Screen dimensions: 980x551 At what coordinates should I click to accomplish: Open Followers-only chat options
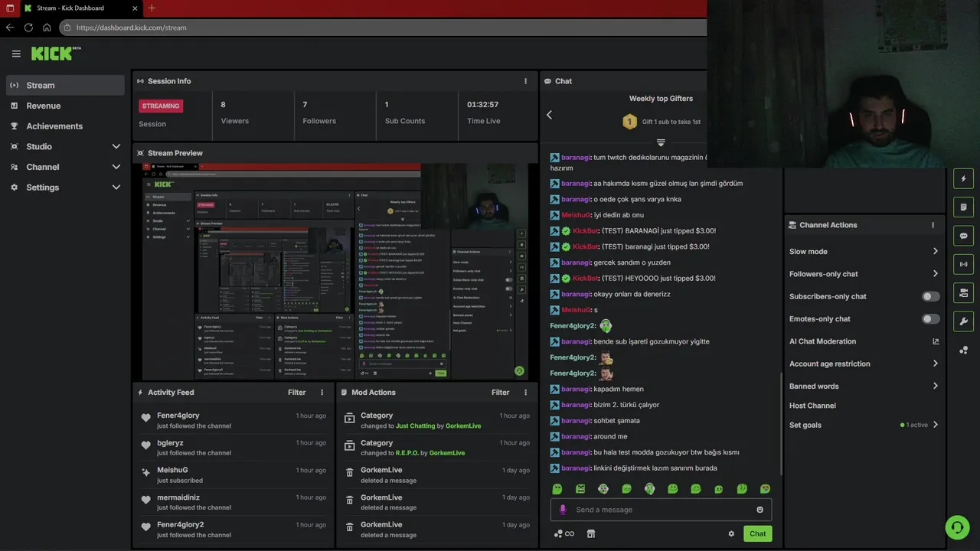tap(864, 274)
